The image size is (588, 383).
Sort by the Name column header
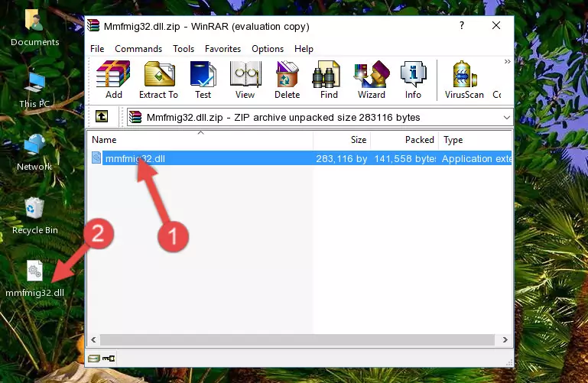(200, 140)
